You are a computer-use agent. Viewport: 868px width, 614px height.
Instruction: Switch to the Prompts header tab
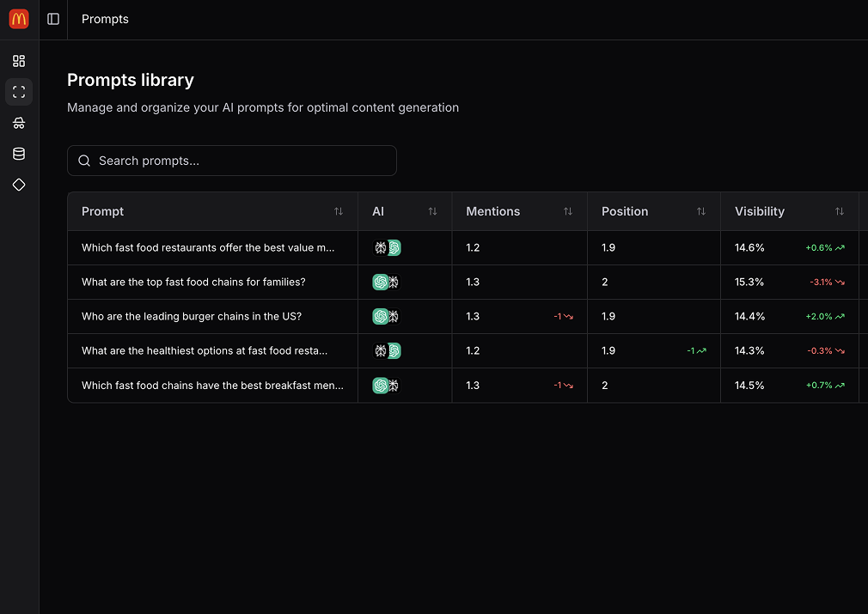[x=105, y=19]
